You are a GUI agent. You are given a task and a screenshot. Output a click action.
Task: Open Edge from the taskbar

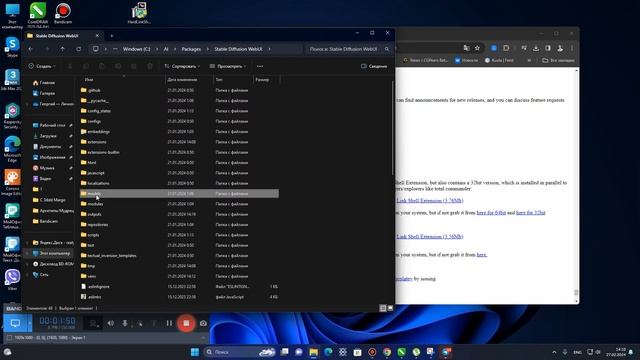tap(328, 352)
